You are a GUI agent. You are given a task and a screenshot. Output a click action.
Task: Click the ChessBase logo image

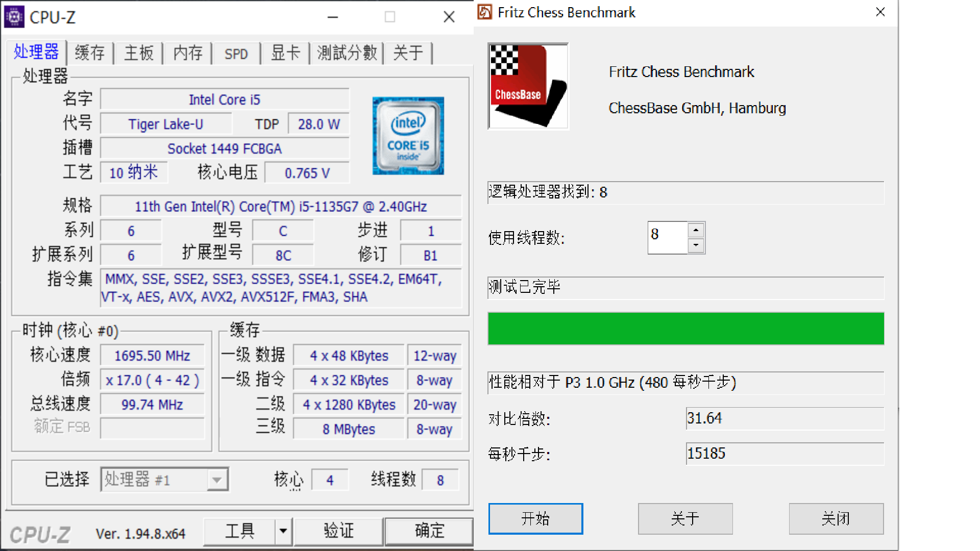[528, 86]
